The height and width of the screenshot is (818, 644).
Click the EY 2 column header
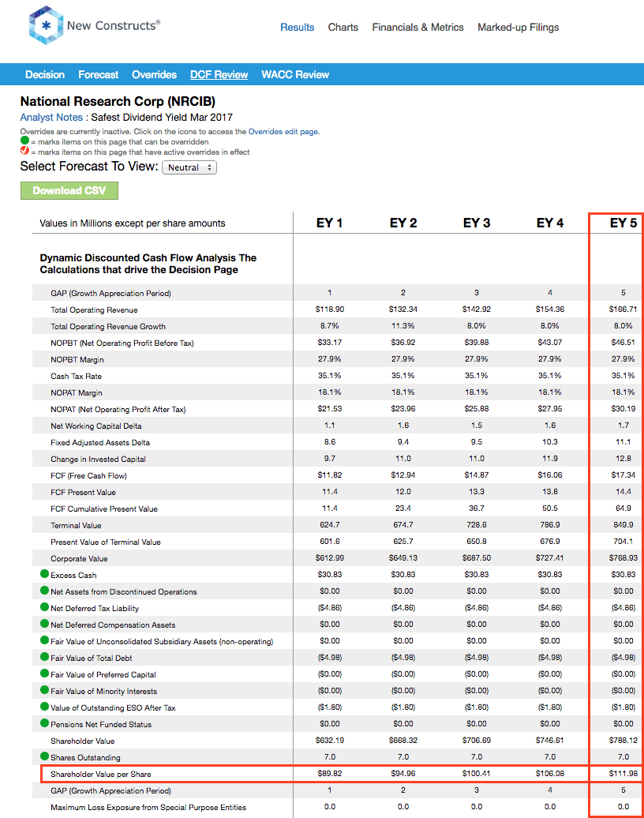[x=403, y=223]
